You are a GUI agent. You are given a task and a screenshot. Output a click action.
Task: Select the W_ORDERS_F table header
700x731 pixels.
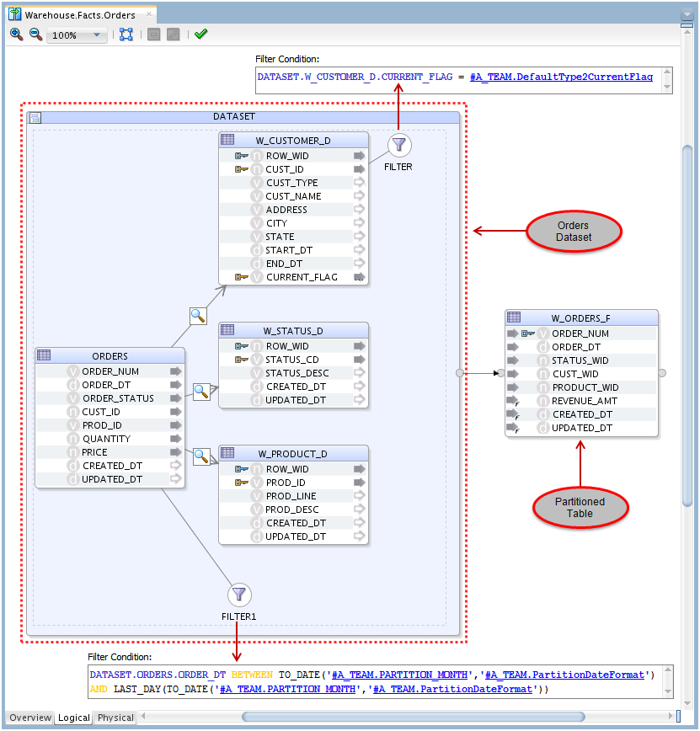click(x=580, y=318)
